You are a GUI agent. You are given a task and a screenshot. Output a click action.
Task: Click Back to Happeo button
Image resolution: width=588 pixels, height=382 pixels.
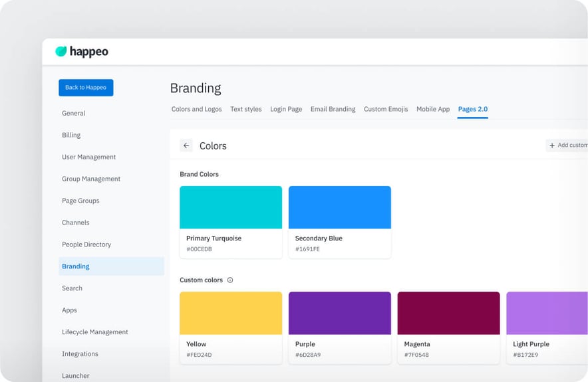(86, 88)
